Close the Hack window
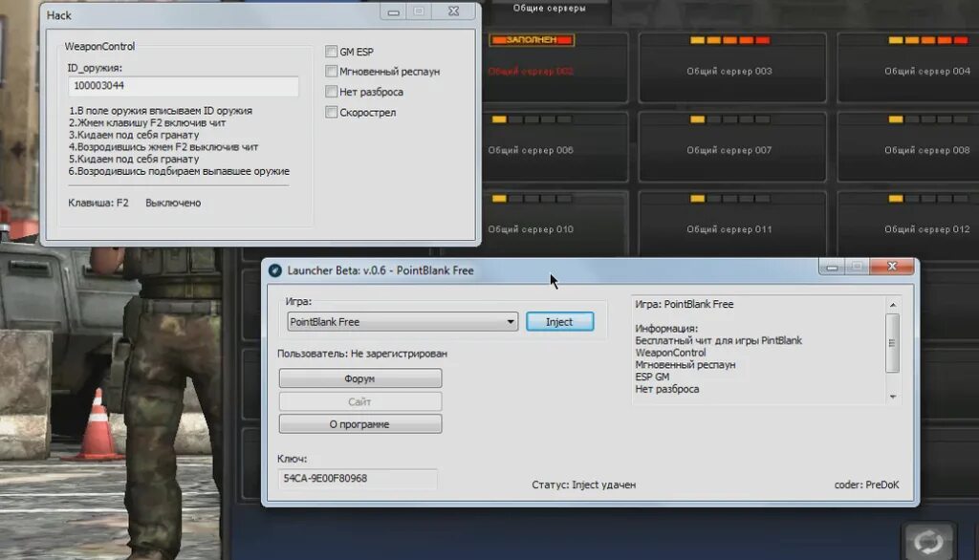 tap(454, 11)
